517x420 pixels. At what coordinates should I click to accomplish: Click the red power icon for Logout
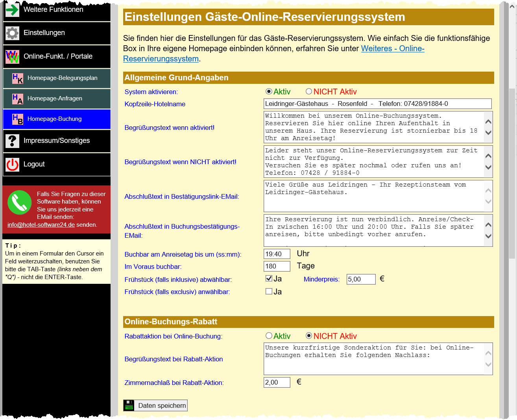[x=12, y=165]
